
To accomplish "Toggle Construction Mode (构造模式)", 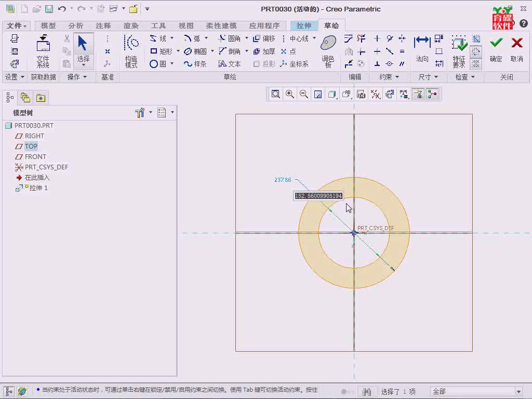I will pyautogui.click(x=131, y=51).
